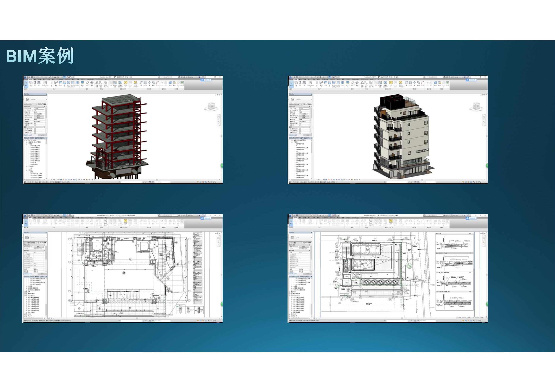Collapse the 3D Views node in the steel-frame project browser

click(27, 170)
